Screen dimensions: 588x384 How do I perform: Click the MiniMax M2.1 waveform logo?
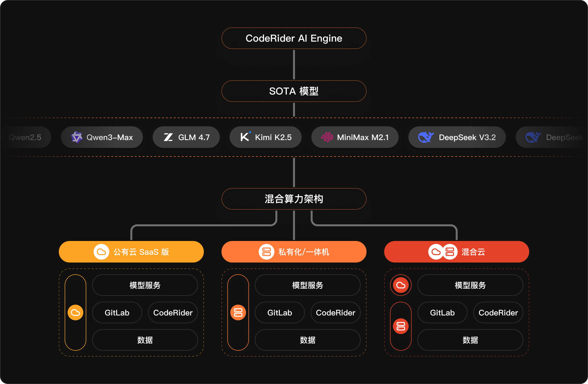coord(327,137)
